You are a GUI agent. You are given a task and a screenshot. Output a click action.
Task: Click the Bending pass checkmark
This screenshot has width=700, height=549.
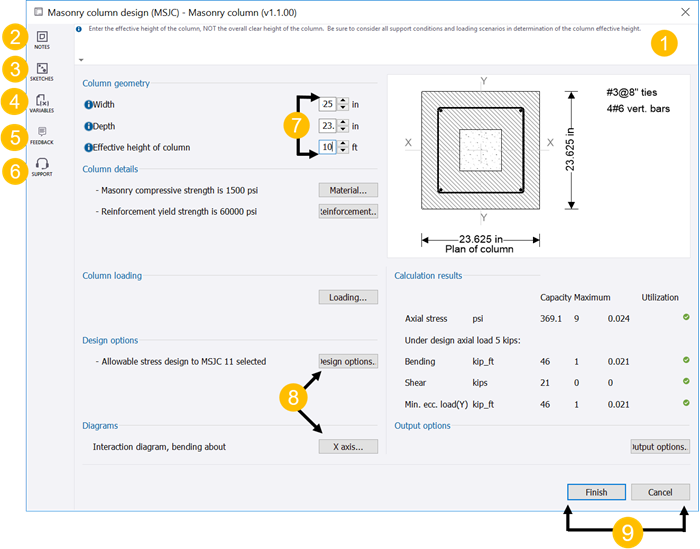(x=686, y=360)
